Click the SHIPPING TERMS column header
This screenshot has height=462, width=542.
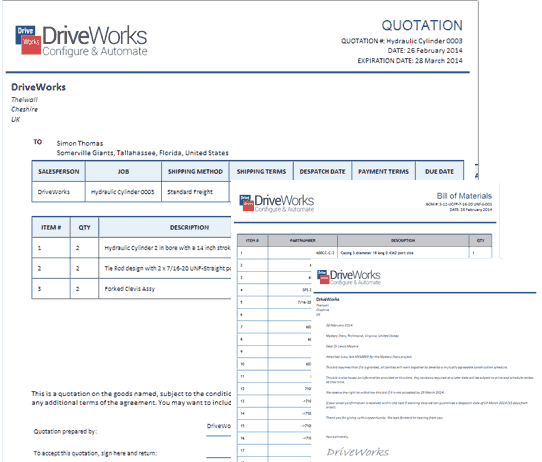coord(261,171)
